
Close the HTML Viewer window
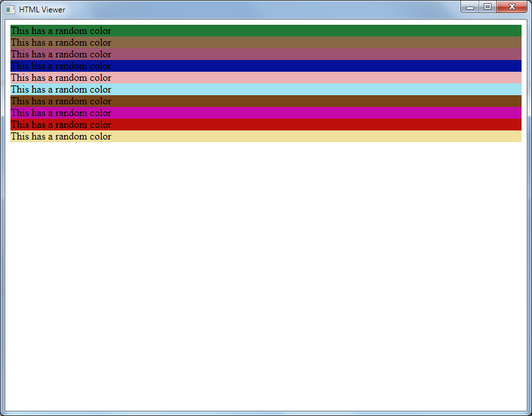point(512,7)
